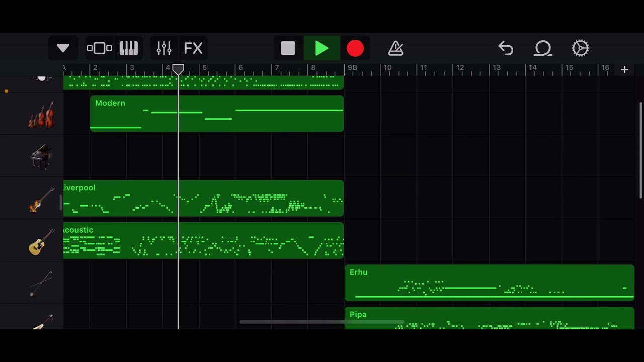Screen dimensions: 644x362
Task: Open the Loop Browser
Action: tap(543, 48)
